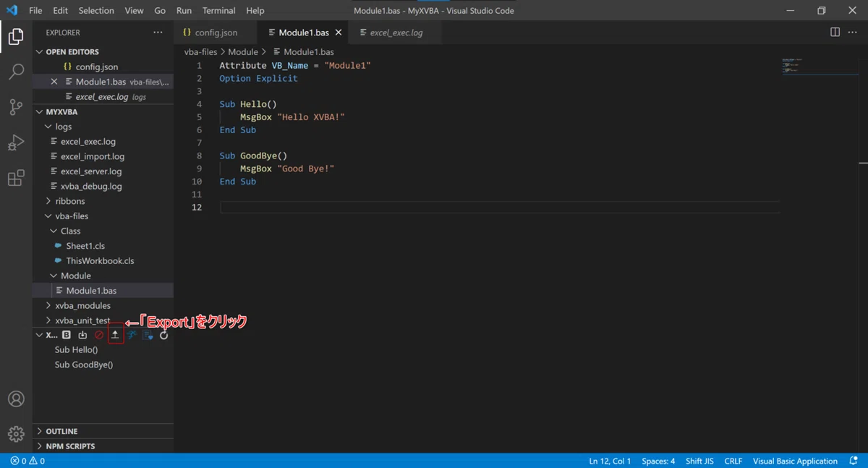
Task: Click Spaces: 4 indentation setting
Action: (x=658, y=461)
